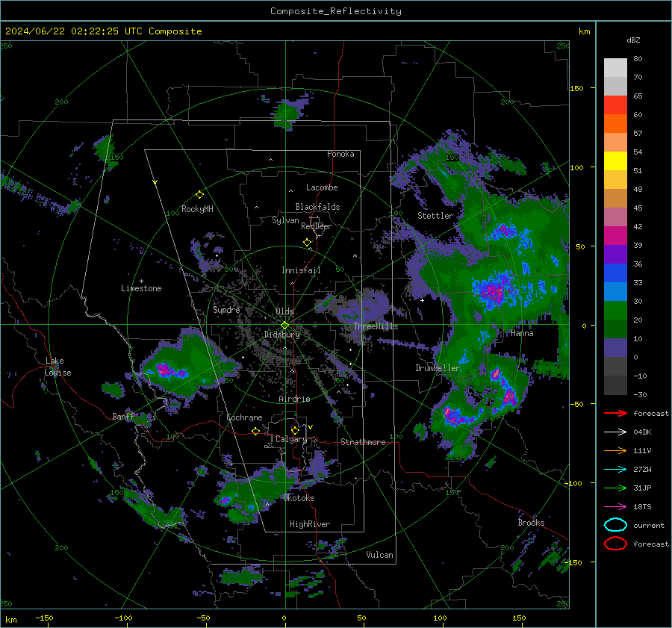Click the yellow diamond marker below Cochrane
This screenshot has width=672, height=628.
[x=256, y=431]
